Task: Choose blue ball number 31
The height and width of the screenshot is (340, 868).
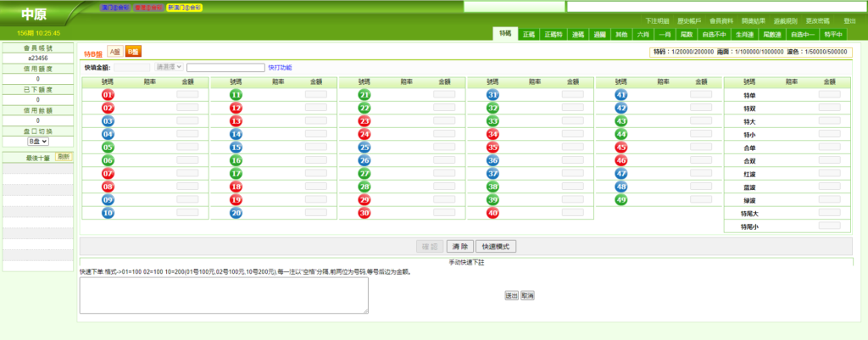Action: pyautogui.click(x=493, y=95)
